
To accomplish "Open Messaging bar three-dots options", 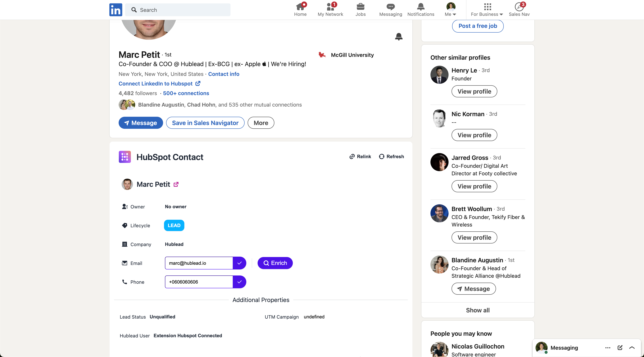I will 608,348.
